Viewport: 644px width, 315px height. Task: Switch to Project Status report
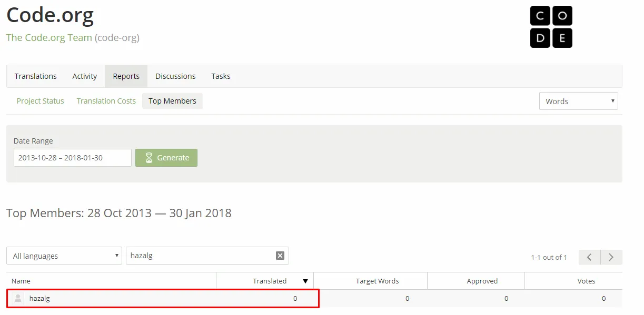(x=41, y=101)
